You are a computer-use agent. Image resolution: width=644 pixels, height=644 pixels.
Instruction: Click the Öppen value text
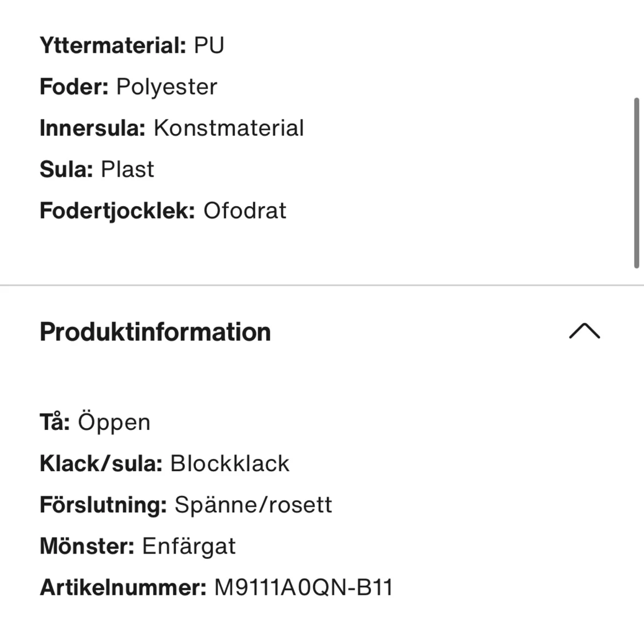[114, 422]
